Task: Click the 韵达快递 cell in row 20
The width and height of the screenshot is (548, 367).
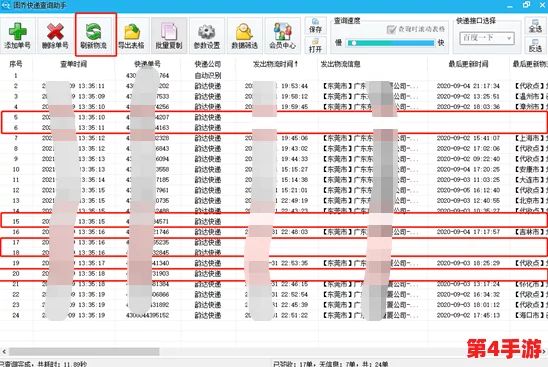Action: (x=208, y=274)
